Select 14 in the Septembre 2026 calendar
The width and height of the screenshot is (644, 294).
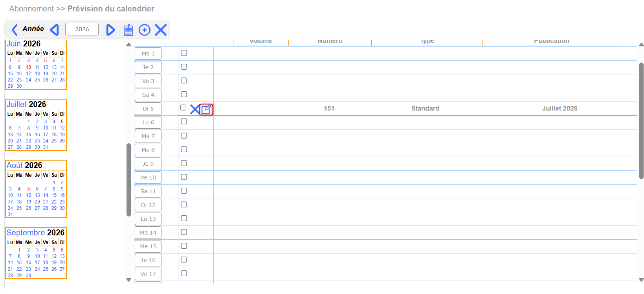click(x=10, y=263)
